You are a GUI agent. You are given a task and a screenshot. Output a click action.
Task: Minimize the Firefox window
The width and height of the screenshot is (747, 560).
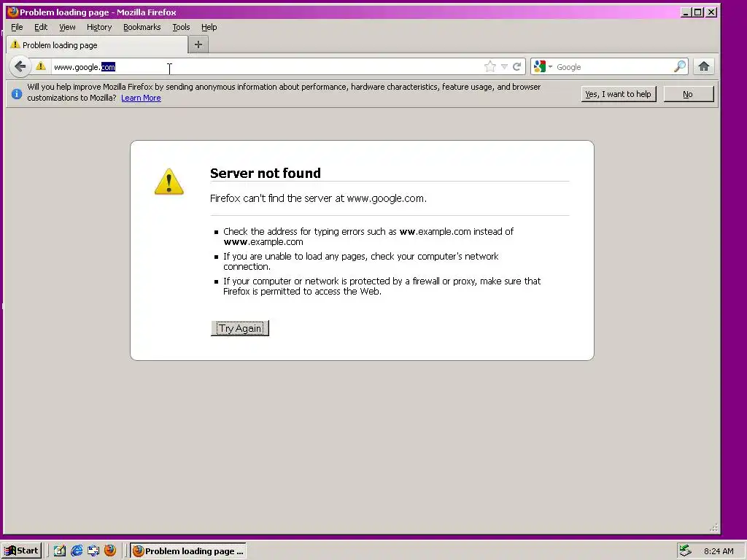(x=686, y=12)
